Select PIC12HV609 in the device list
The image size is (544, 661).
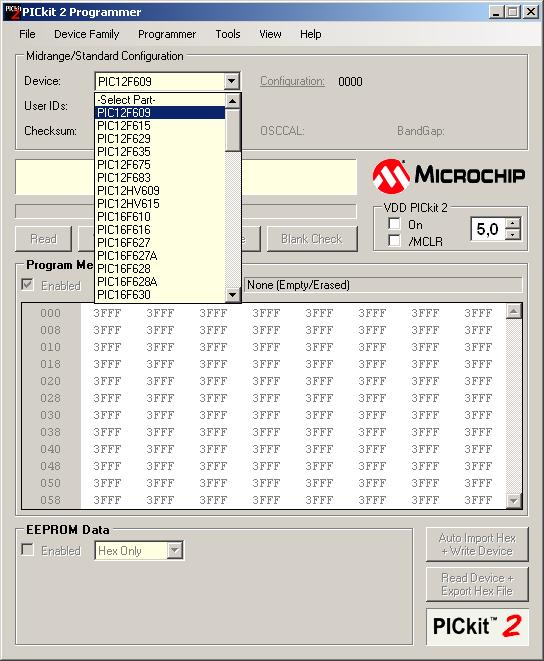point(160,191)
